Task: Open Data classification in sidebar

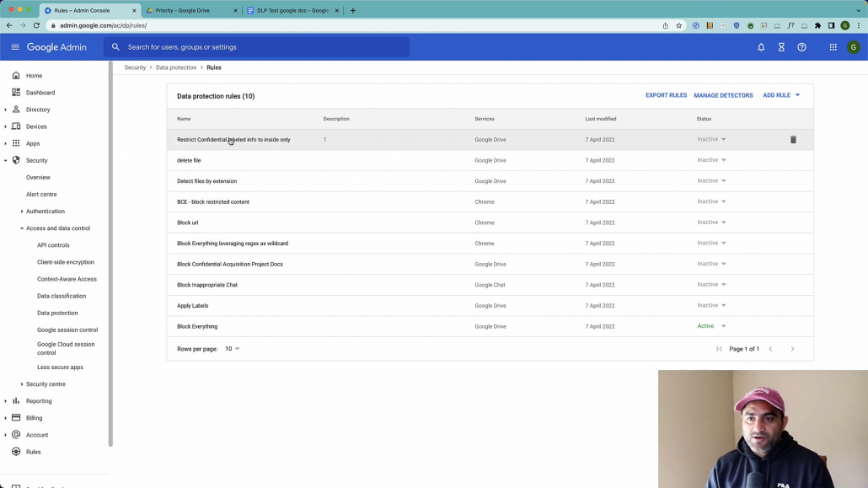Action: point(62,296)
